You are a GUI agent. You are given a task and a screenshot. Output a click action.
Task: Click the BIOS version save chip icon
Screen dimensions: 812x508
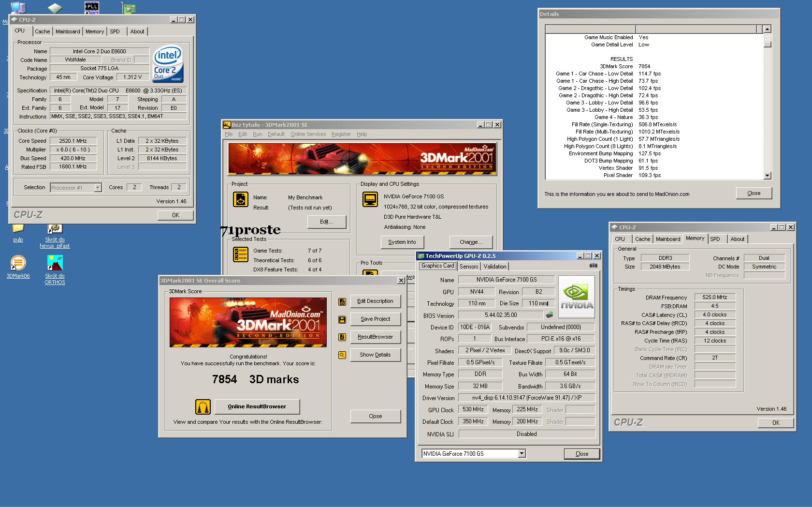coord(550,315)
